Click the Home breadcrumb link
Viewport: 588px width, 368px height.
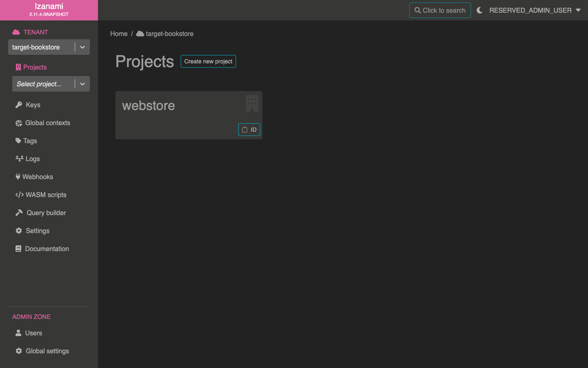(x=119, y=34)
